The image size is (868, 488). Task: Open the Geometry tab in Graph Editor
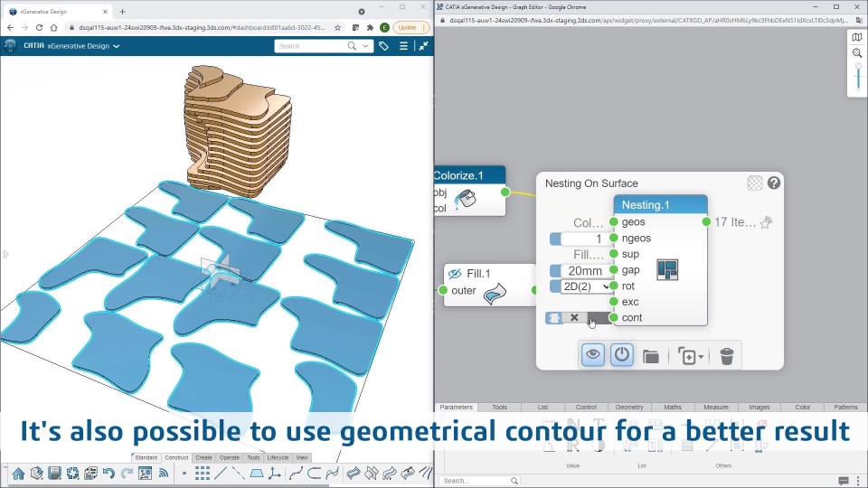[629, 407]
